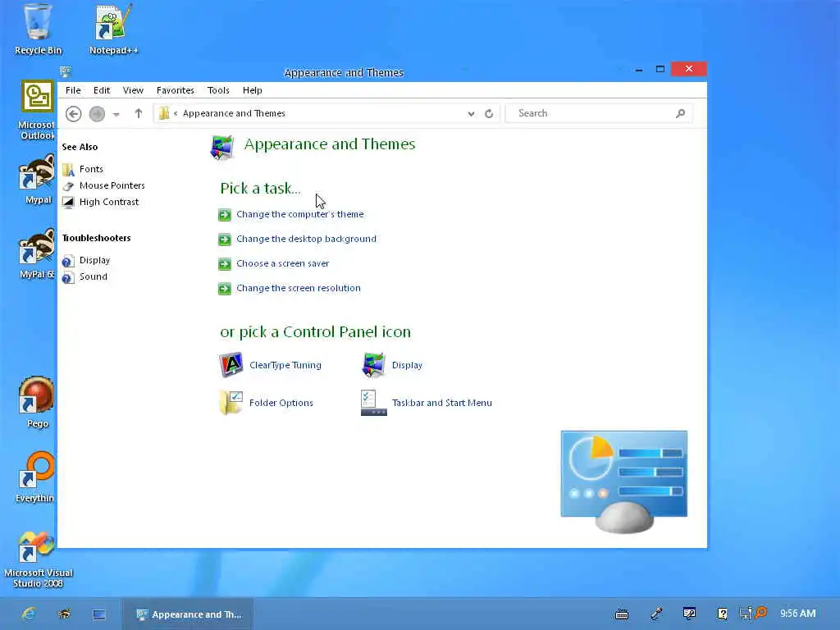Viewport: 840px width, 630px height.
Task: Click Change the computer's theme link
Action: point(300,214)
